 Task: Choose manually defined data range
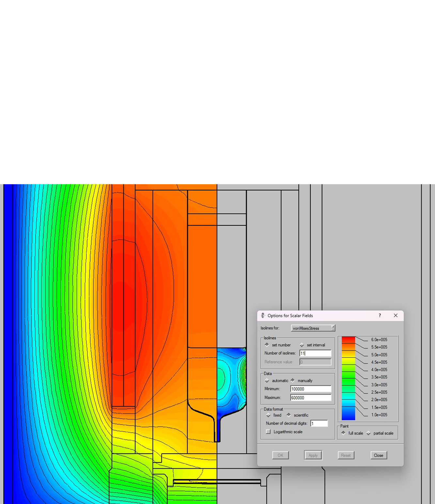tap(293, 381)
